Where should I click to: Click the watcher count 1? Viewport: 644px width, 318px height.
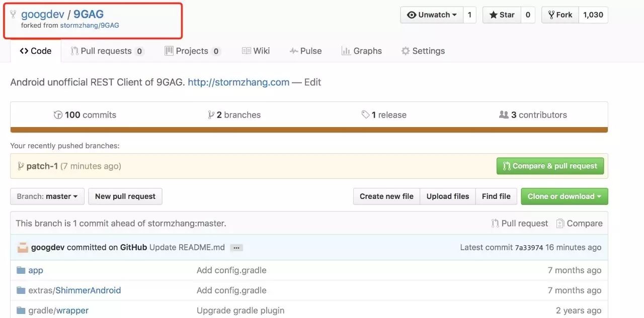(x=469, y=15)
